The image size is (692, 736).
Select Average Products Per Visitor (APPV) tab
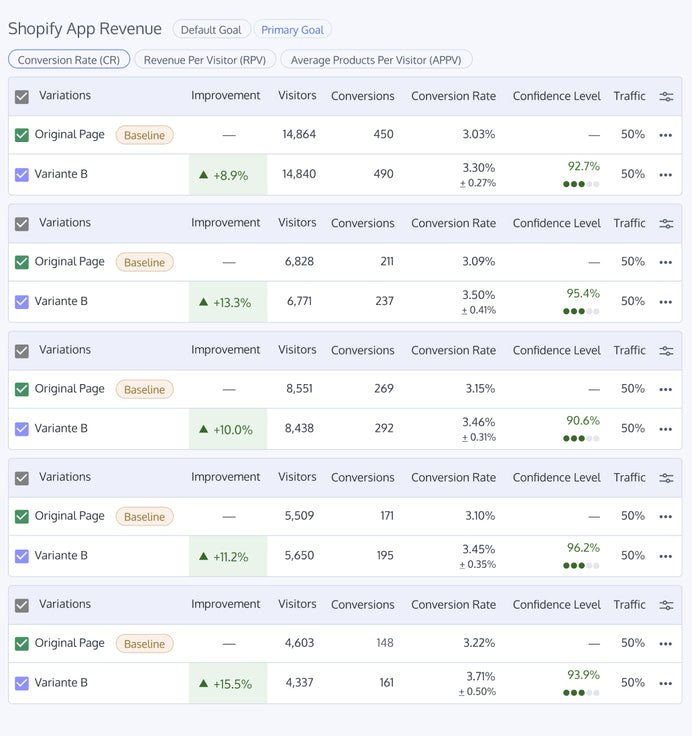(376, 60)
